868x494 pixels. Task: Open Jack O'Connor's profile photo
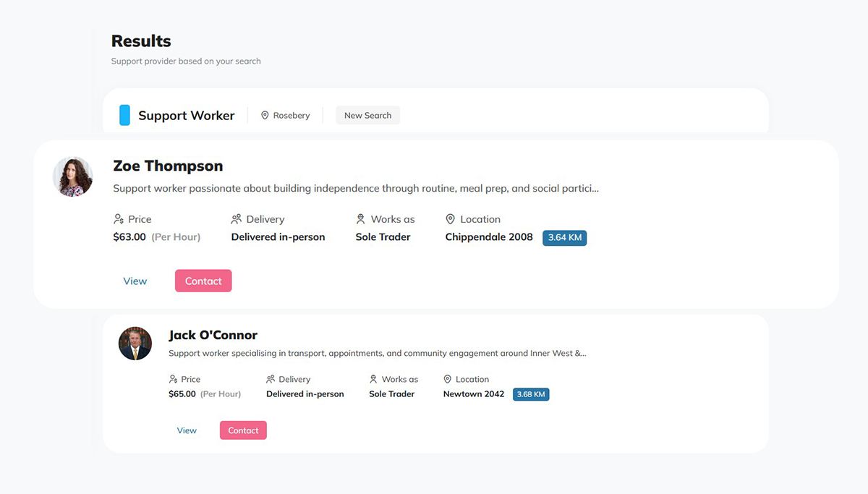tap(135, 344)
